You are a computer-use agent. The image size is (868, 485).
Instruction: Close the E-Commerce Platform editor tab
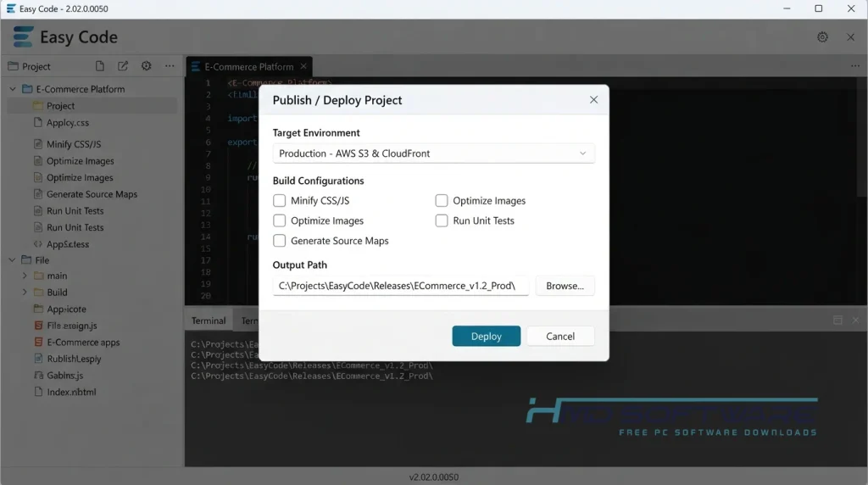[303, 66]
